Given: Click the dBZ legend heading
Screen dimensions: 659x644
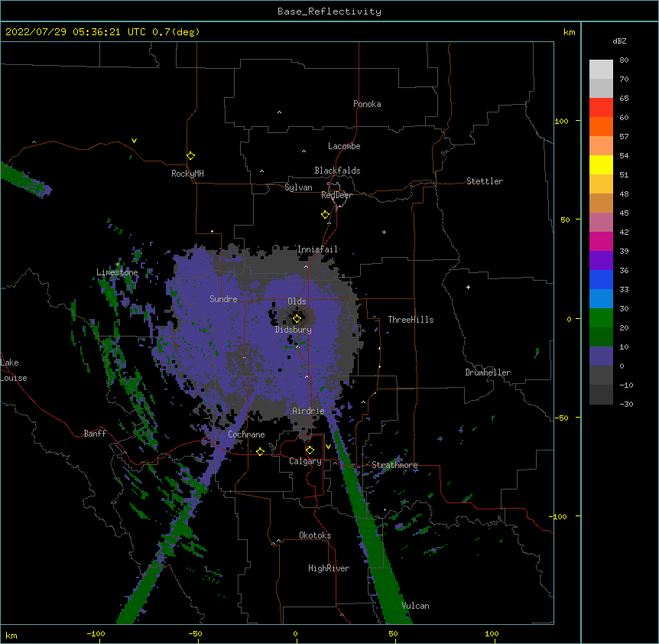Looking at the screenshot, I should point(619,41).
